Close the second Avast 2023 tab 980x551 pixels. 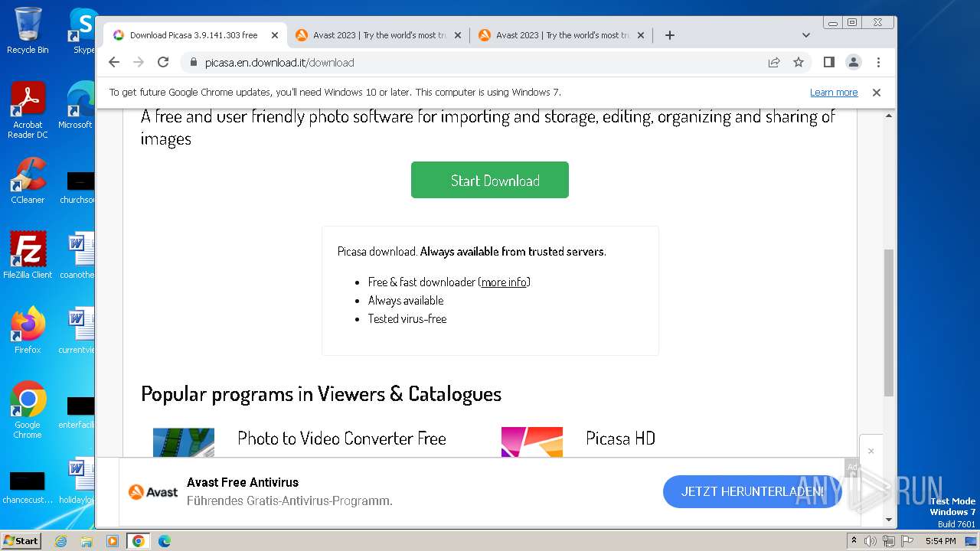[641, 35]
